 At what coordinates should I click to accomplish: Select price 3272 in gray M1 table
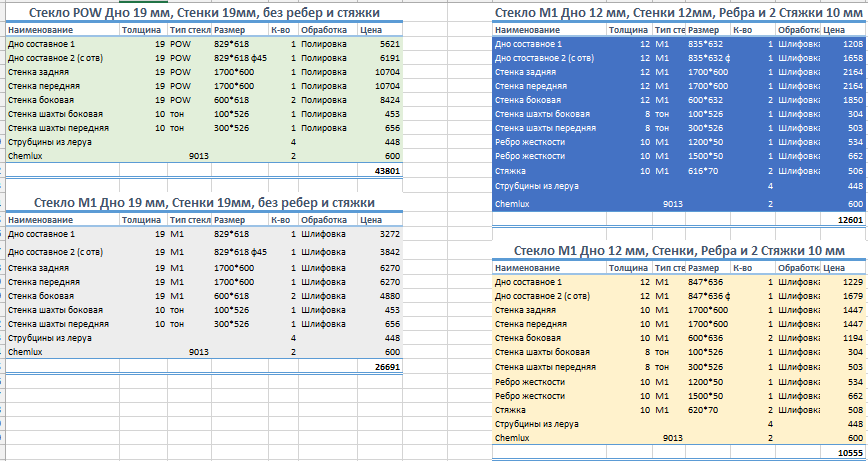(x=390, y=234)
